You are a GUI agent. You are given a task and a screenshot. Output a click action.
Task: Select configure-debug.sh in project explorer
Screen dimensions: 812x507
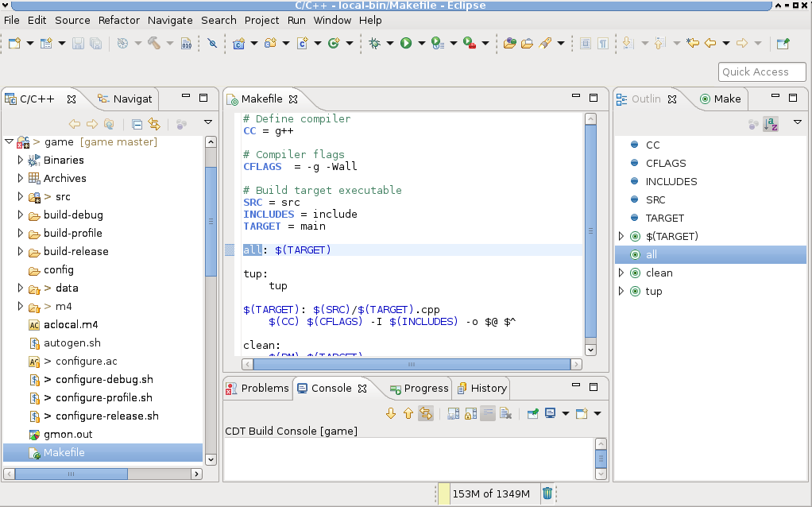pos(104,379)
